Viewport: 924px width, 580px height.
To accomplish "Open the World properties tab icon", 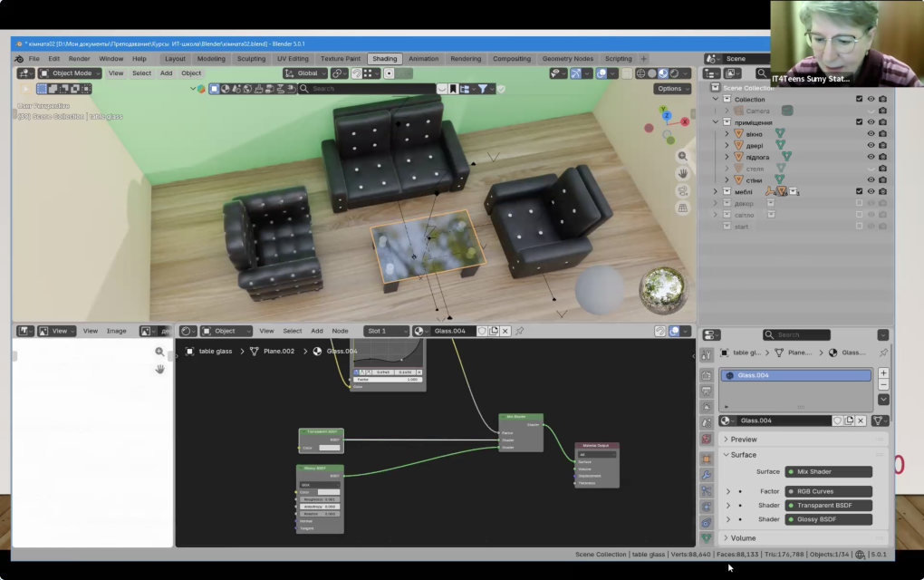I will pos(707,440).
